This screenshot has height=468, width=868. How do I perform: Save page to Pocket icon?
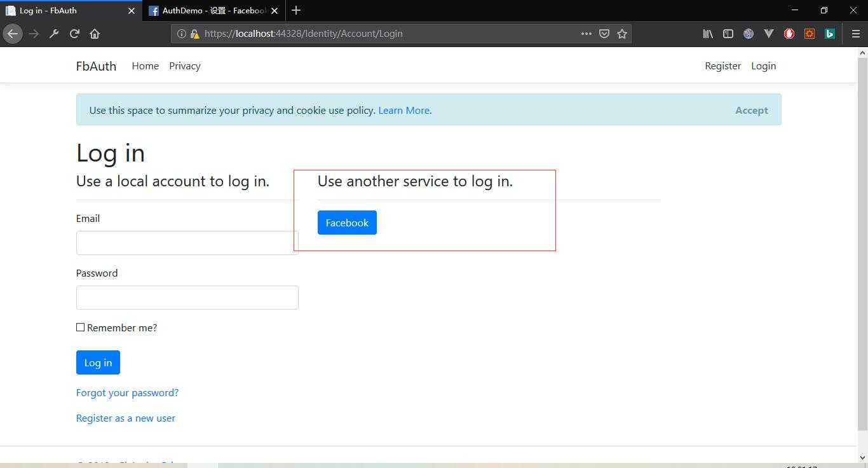(604, 34)
